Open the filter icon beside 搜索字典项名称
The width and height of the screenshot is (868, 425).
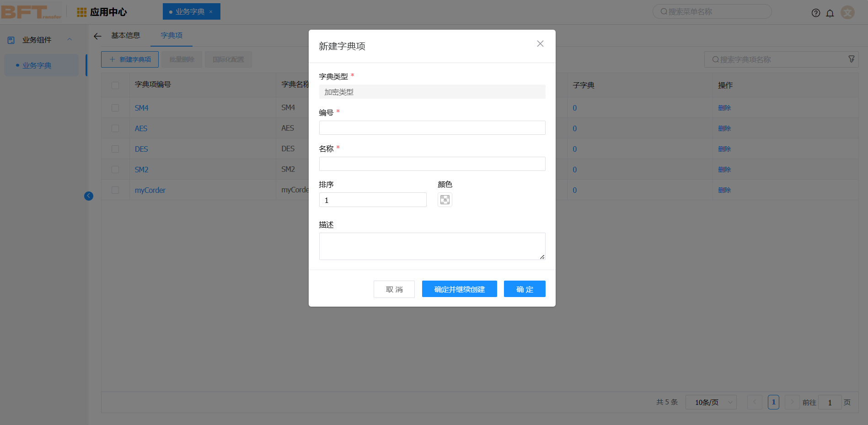point(851,59)
